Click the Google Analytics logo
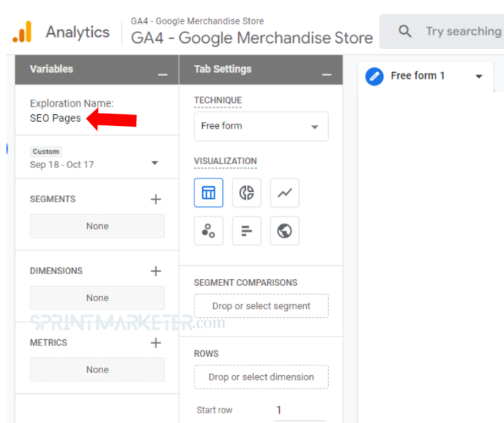Viewport: 504px width, 423px height. click(22, 32)
